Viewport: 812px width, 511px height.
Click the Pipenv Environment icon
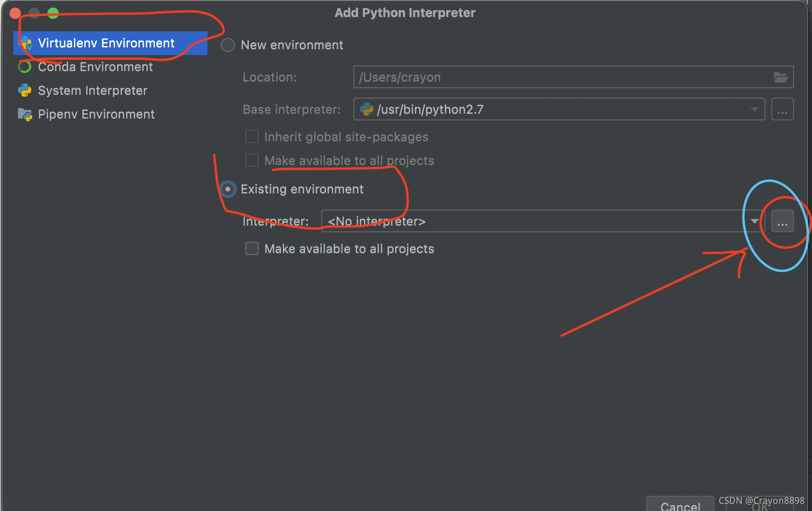(x=25, y=114)
